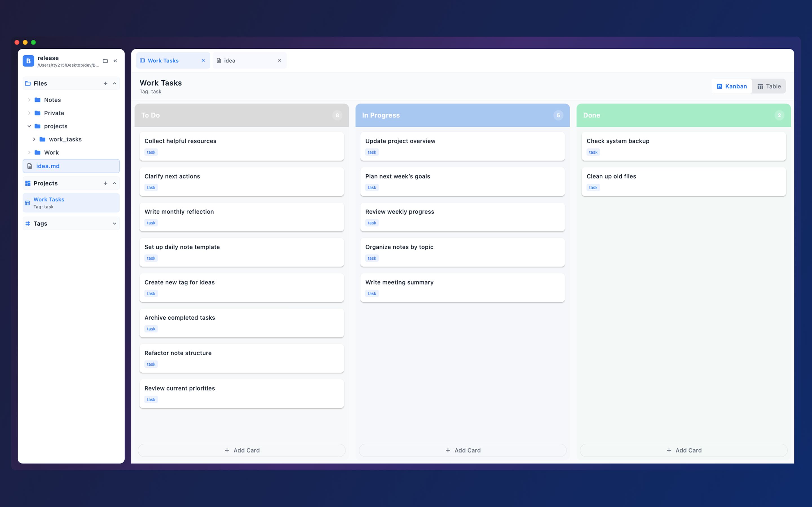Select the Work Tasks tab

click(x=168, y=60)
